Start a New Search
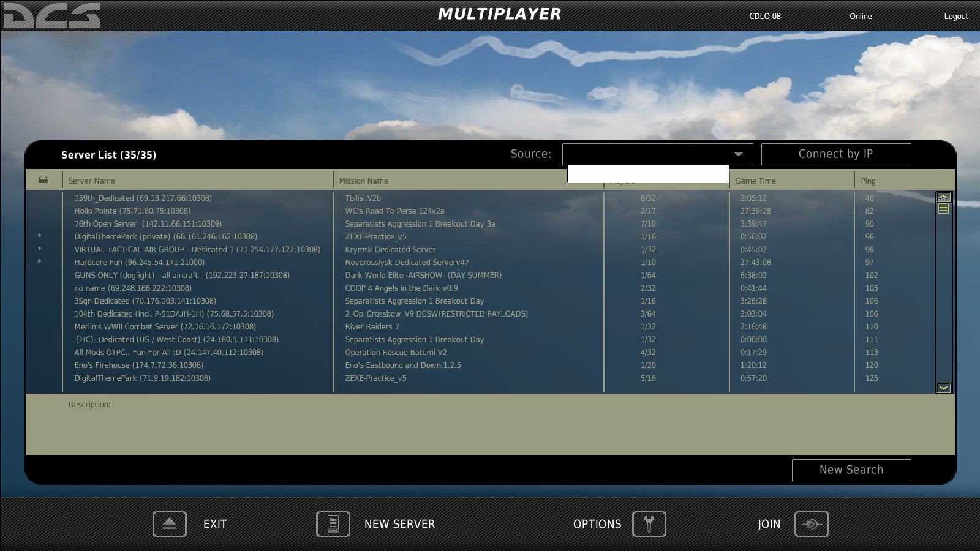This screenshot has width=980, height=551. 851,470
